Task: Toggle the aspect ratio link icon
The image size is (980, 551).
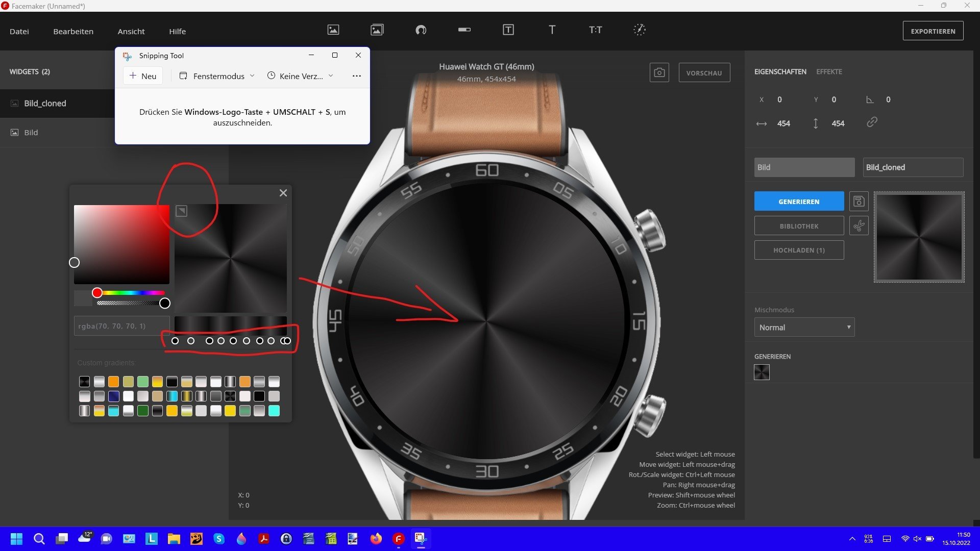Action: pyautogui.click(x=872, y=122)
